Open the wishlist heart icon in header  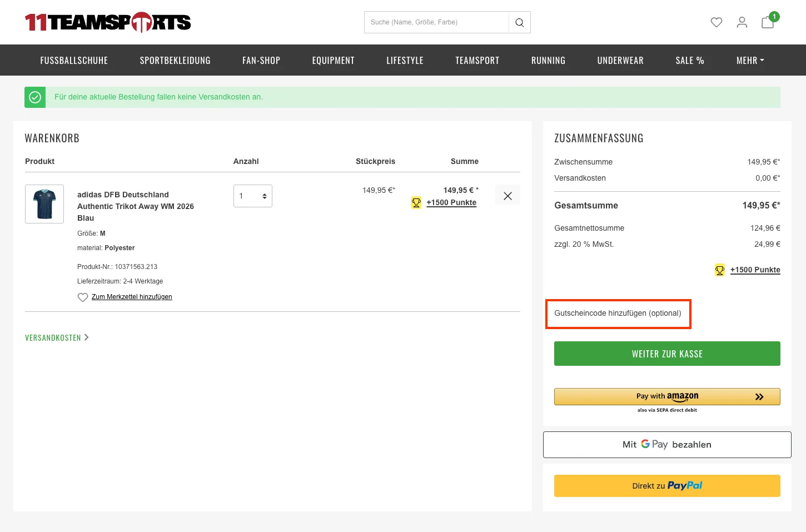717,22
